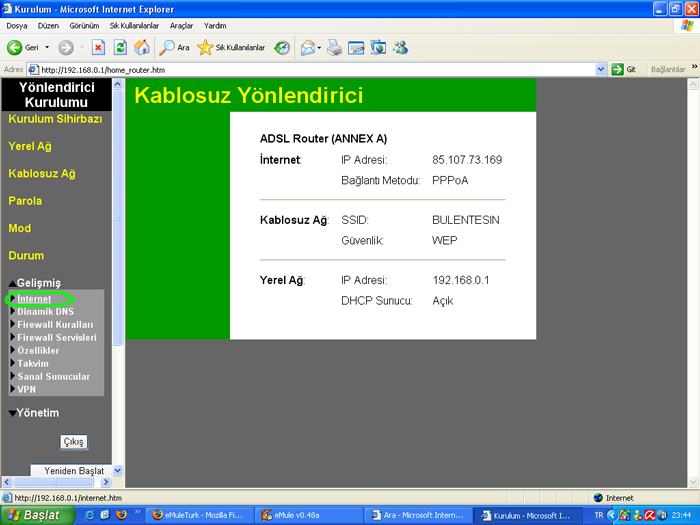Image resolution: width=700 pixels, height=525 pixels.
Task: Click the printer icon in the toolbar
Action: tap(334, 47)
